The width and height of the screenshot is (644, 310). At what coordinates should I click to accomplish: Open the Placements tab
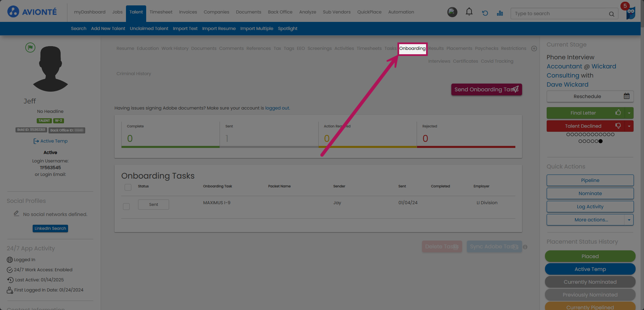point(459,49)
